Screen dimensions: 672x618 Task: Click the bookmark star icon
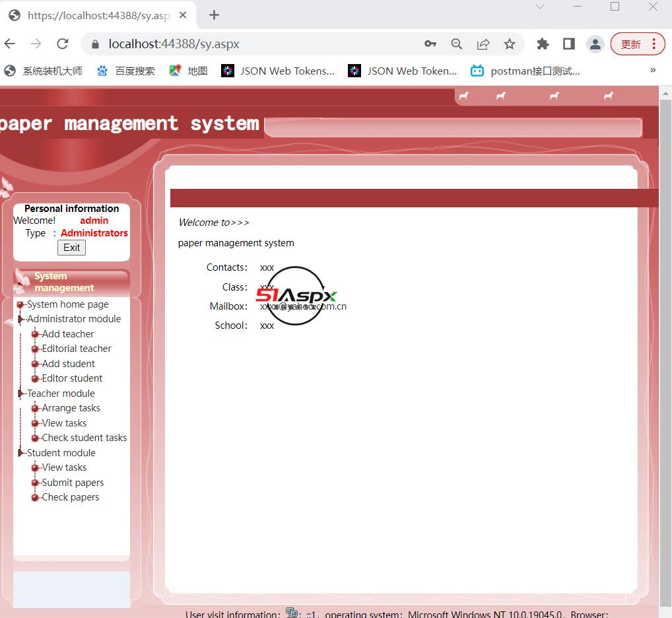click(x=509, y=44)
